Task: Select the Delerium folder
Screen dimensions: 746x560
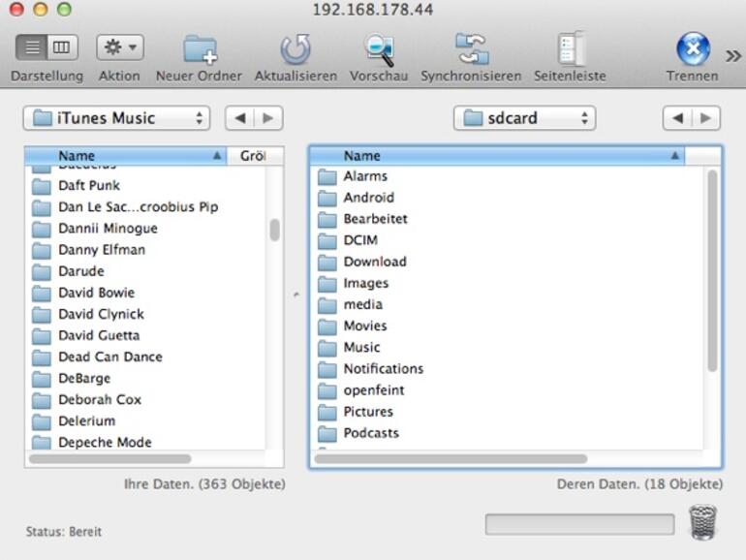Action: coord(144,421)
